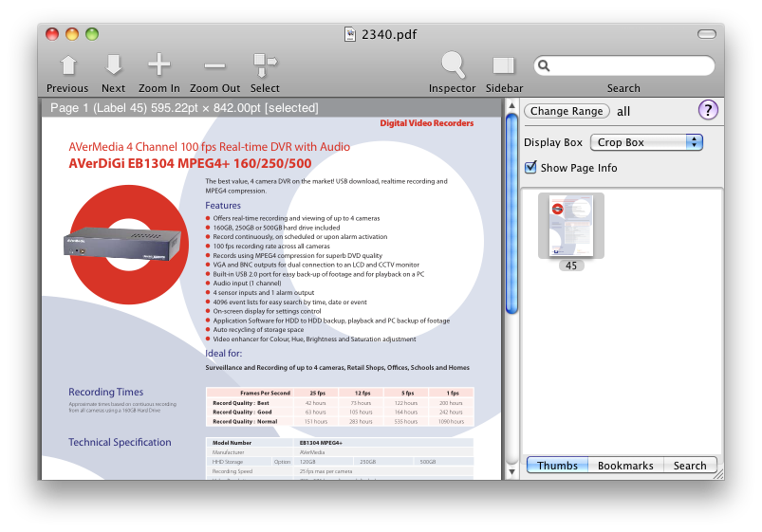Image resolution: width=762 pixels, height=532 pixels.
Task: Click the toolbar toggle pill button
Action: tap(707, 33)
